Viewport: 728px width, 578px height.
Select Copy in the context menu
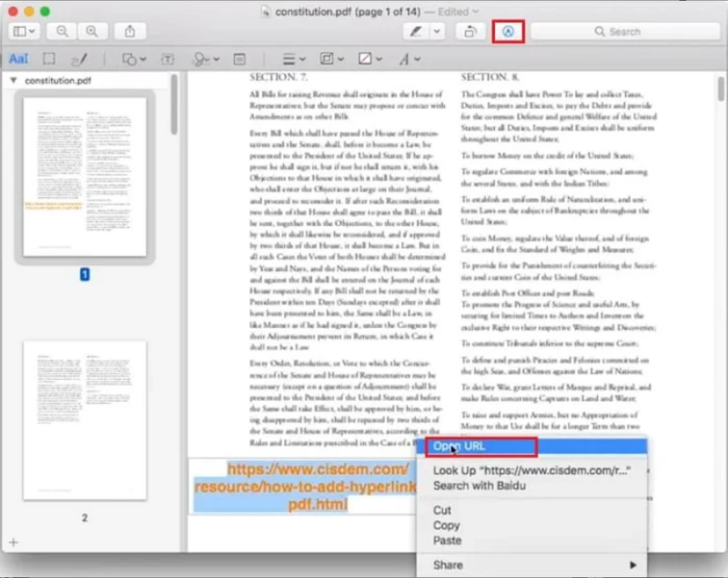446,525
